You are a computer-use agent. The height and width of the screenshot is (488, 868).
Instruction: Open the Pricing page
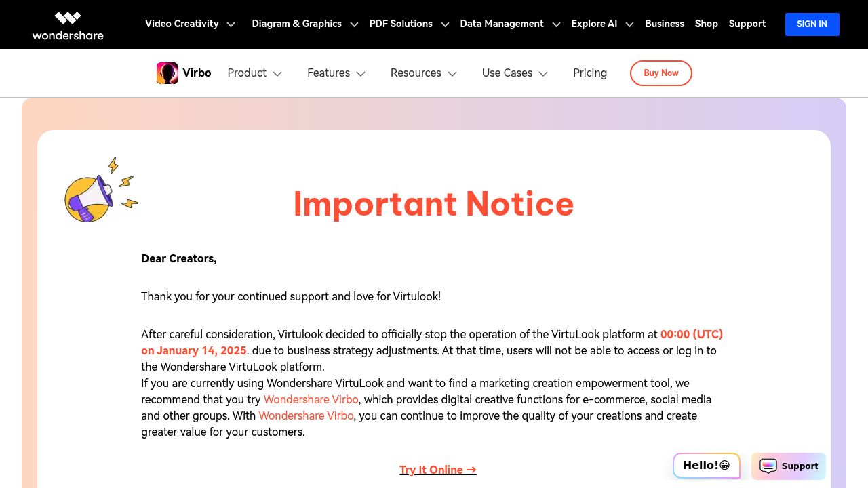(x=590, y=73)
